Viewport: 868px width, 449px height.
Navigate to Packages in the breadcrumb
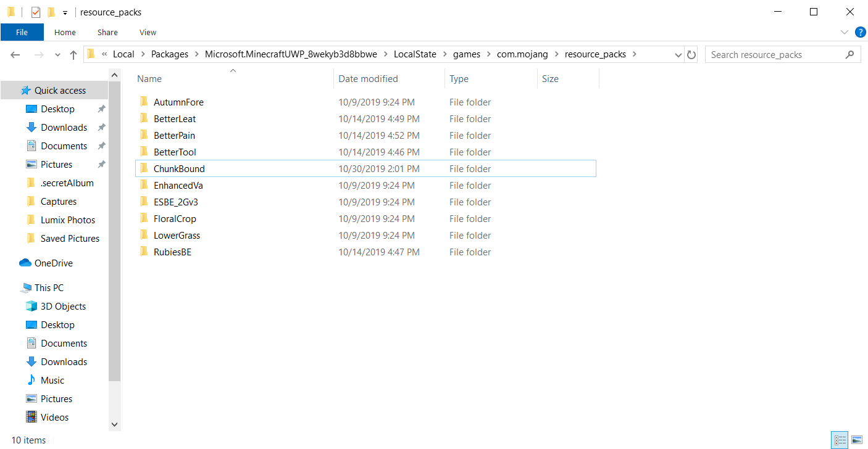[x=170, y=54]
